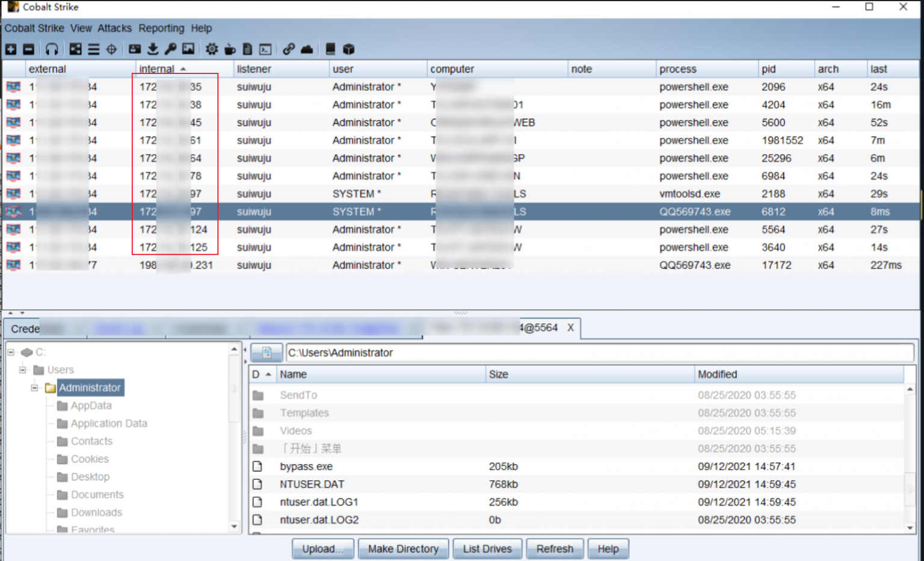Viewport: 924px width, 561px height.
Task: Click the chain link icon in toolbar
Action: (289, 49)
